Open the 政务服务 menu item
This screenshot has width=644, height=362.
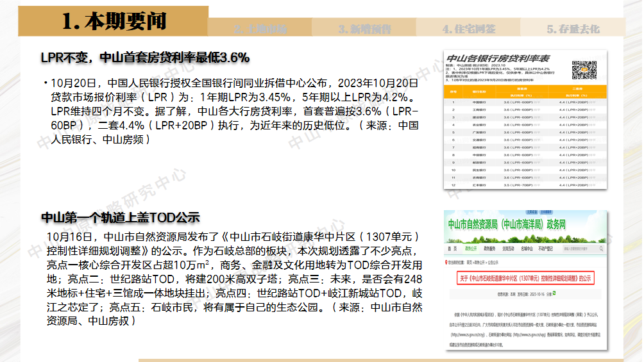pyautogui.click(x=490, y=247)
